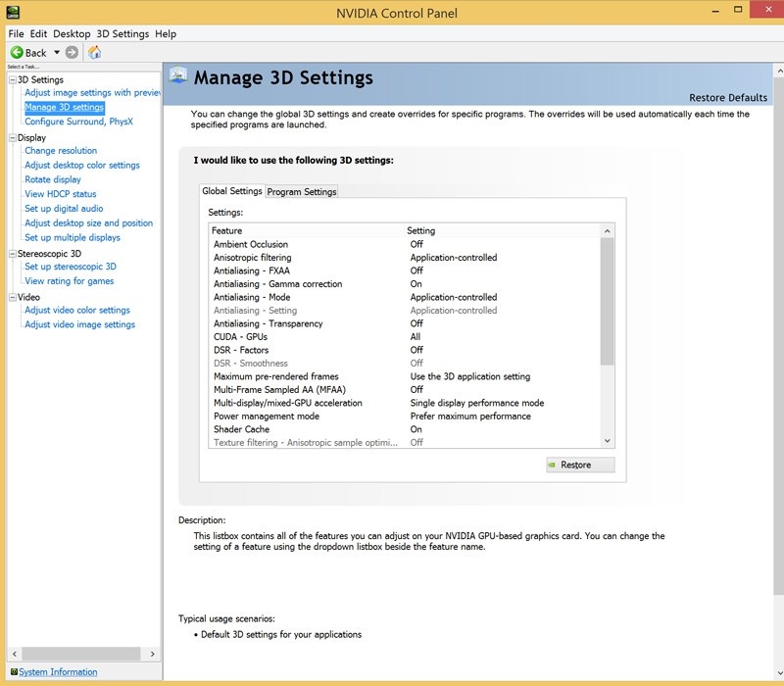Click the Restore Defaults link

point(728,97)
